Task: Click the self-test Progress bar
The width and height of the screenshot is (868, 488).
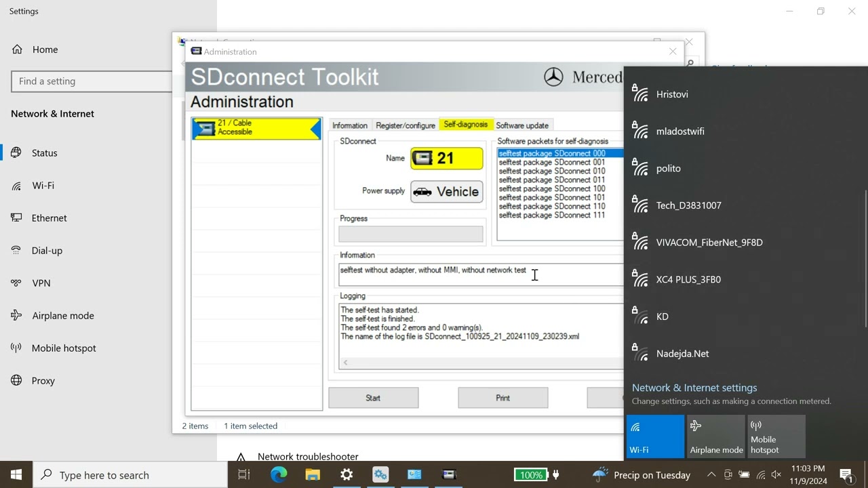Action: pyautogui.click(x=411, y=234)
